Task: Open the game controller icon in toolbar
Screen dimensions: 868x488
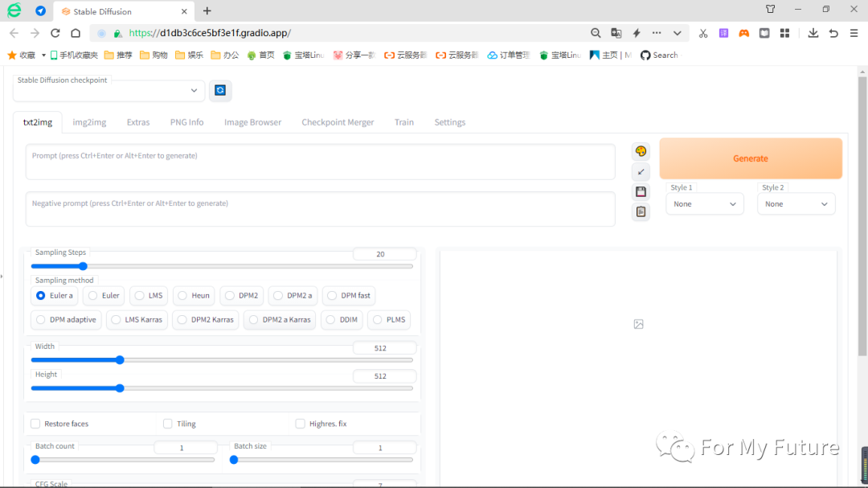Action: [744, 33]
